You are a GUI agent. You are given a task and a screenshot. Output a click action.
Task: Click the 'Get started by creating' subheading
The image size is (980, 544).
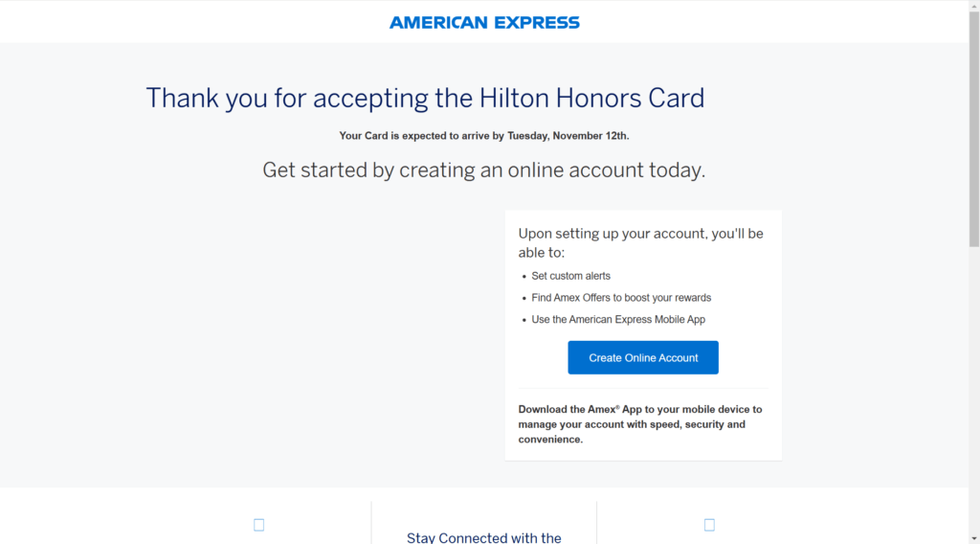[484, 170]
